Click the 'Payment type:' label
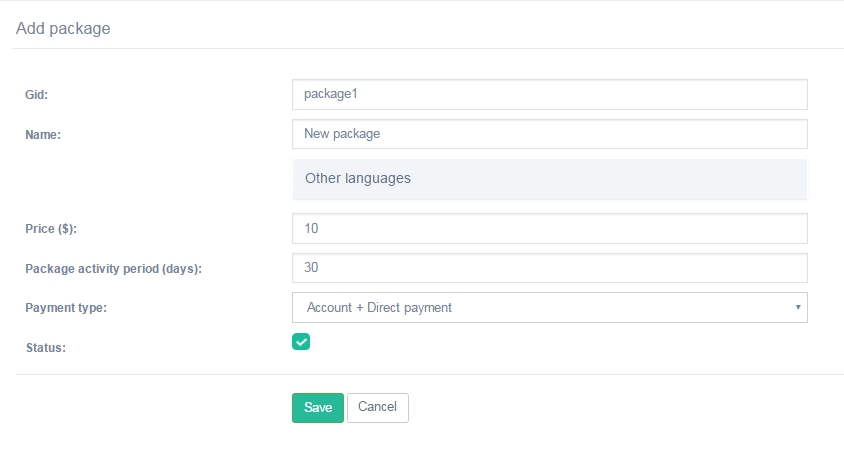Viewport: 844px width, 451px height. (66, 308)
